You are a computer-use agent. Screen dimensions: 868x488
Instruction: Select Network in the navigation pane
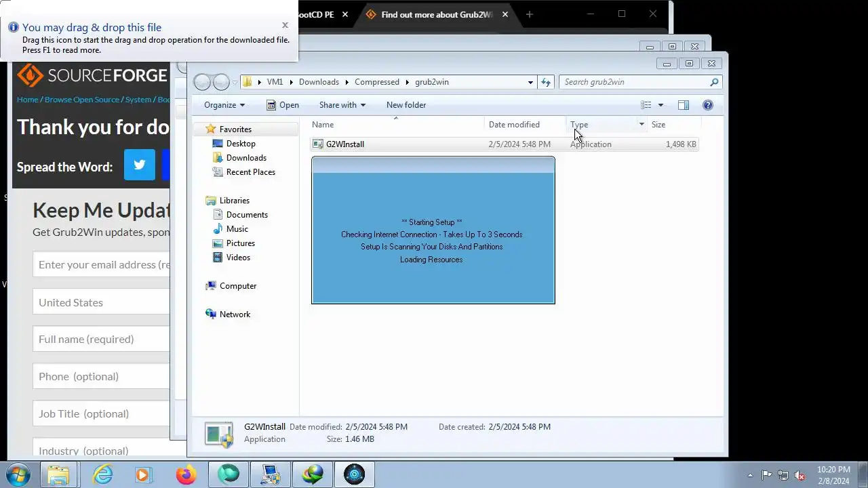[x=235, y=314]
